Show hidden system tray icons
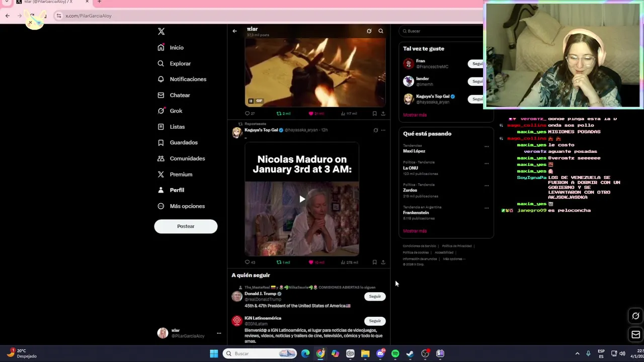Image resolution: width=644 pixels, height=362 pixels. coord(577,353)
